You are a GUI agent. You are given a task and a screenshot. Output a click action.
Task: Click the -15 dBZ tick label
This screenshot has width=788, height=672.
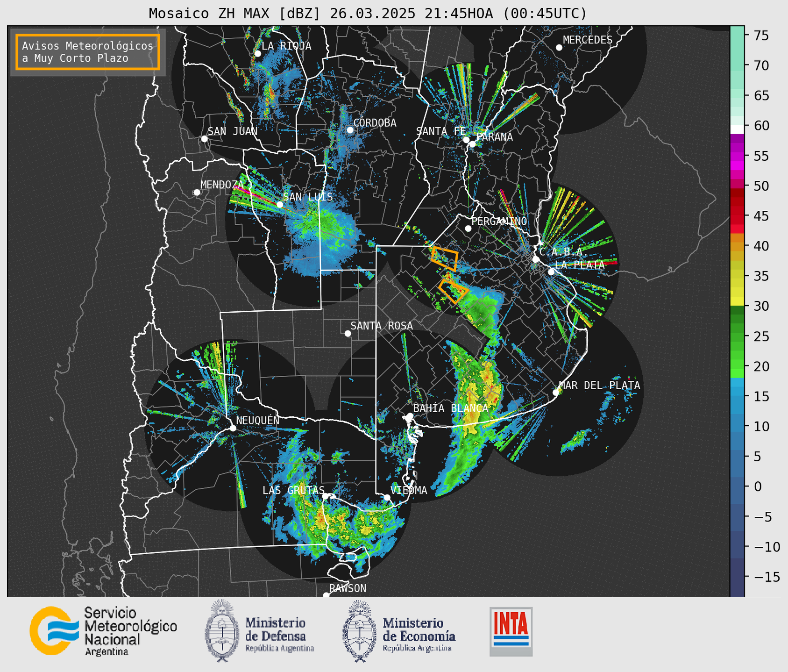[x=767, y=577]
